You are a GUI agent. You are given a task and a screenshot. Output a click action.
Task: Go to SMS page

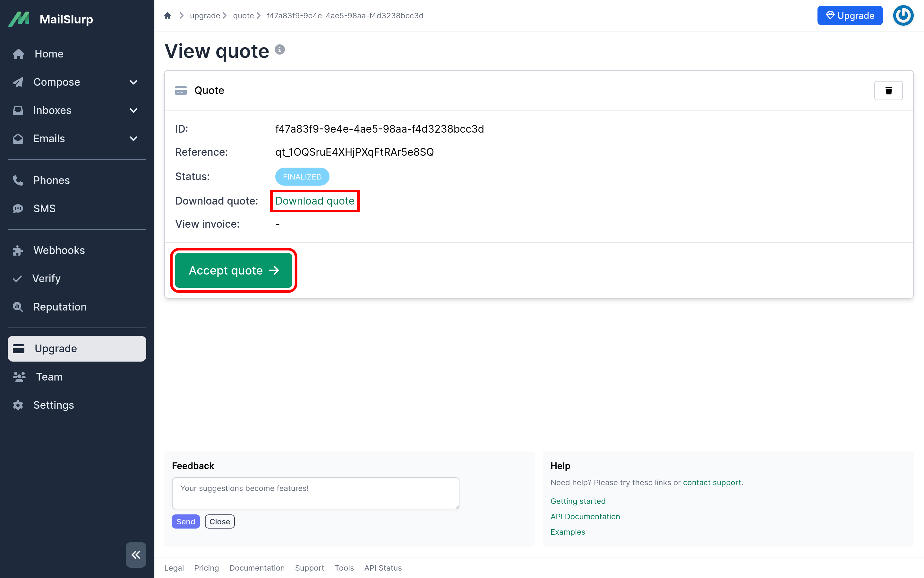click(77, 209)
